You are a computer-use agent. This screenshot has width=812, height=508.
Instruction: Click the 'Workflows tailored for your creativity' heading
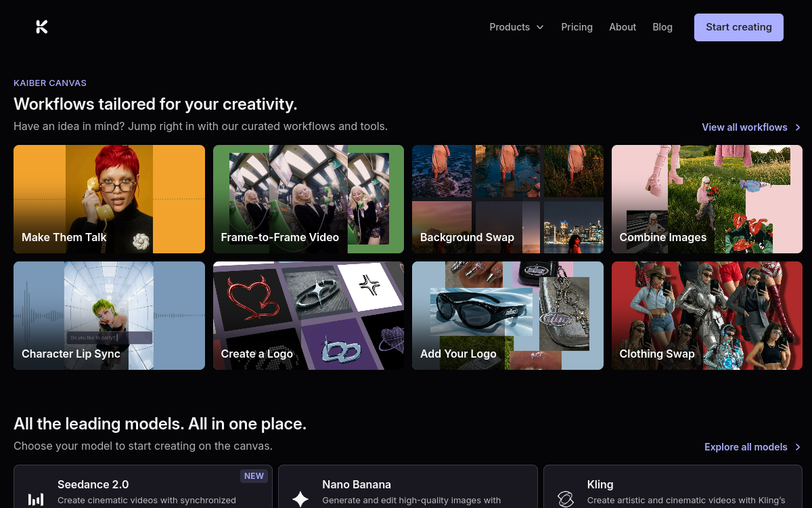coord(156,104)
